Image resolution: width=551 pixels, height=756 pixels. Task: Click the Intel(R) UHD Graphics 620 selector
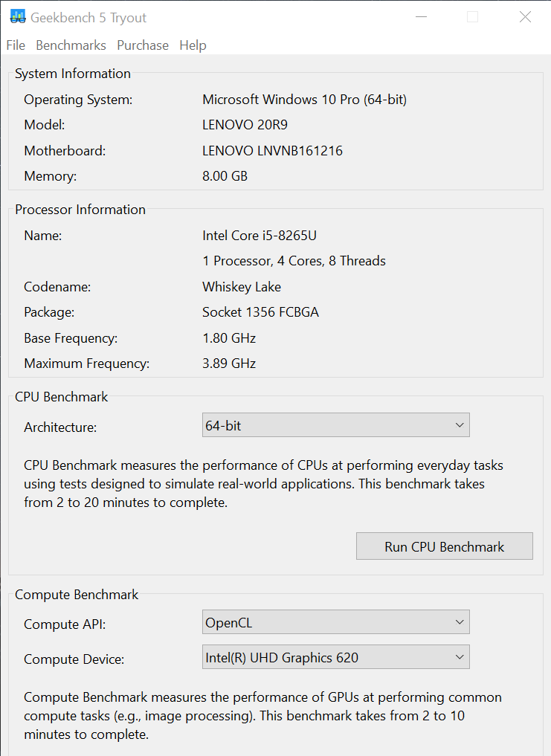(x=335, y=656)
